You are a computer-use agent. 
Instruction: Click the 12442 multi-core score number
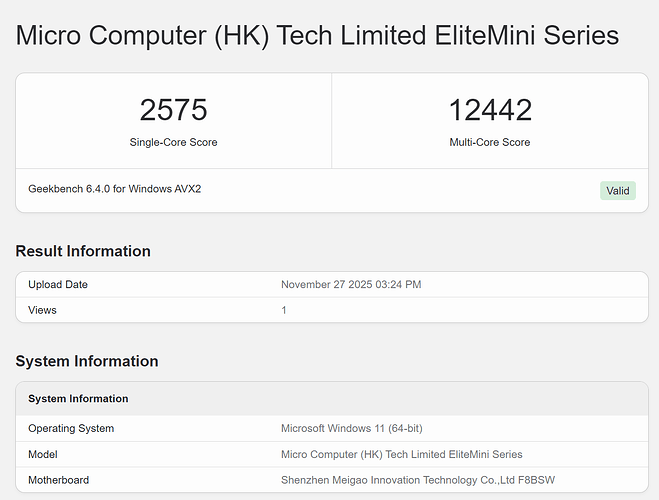(x=490, y=110)
